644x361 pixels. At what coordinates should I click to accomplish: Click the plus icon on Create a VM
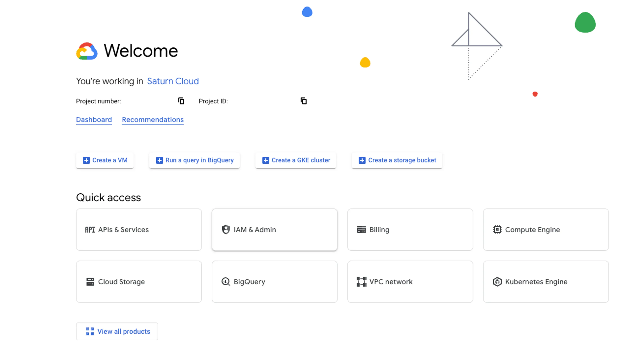[x=86, y=160]
